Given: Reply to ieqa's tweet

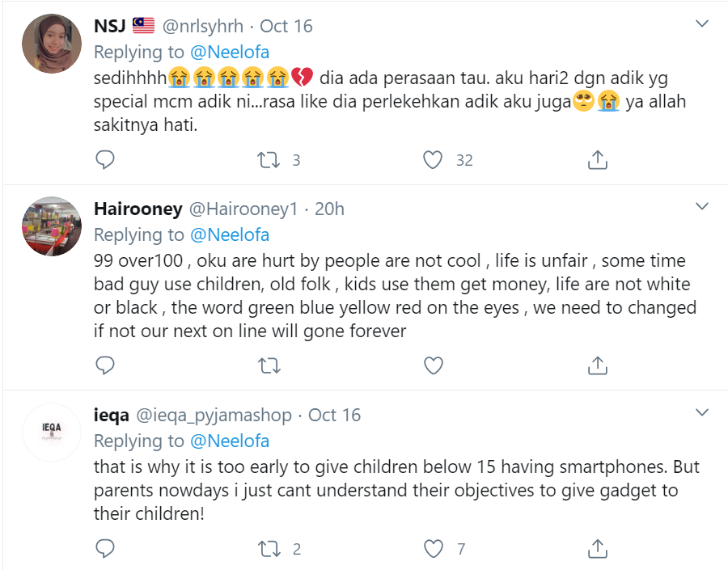Looking at the screenshot, I should tap(105, 549).
